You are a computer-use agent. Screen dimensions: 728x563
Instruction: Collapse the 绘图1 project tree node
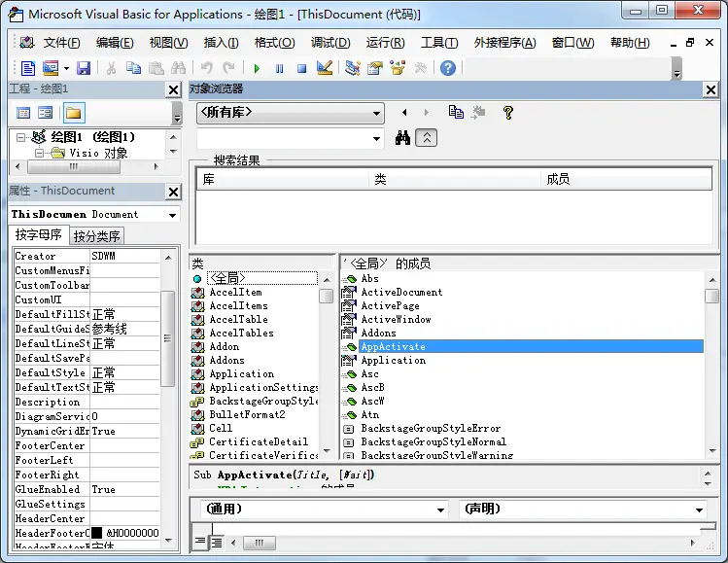[x=20, y=137]
